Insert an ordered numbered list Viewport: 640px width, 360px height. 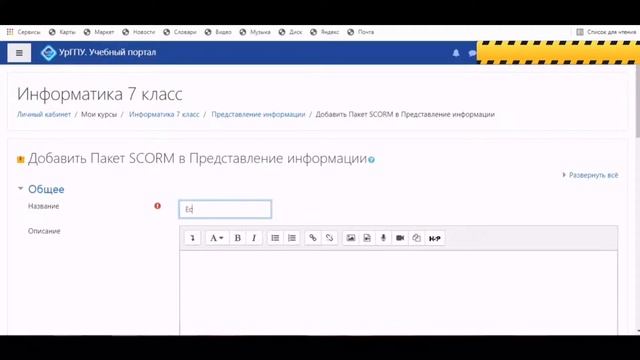click(x=292, y=238)
